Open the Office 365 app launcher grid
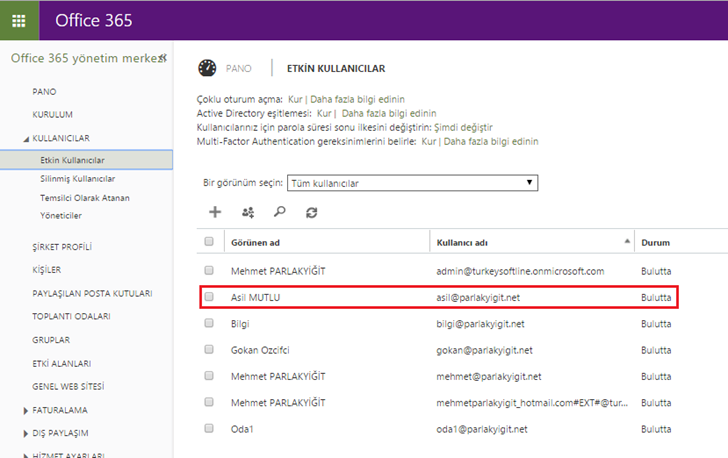728x458 pixels. [19, 20]
